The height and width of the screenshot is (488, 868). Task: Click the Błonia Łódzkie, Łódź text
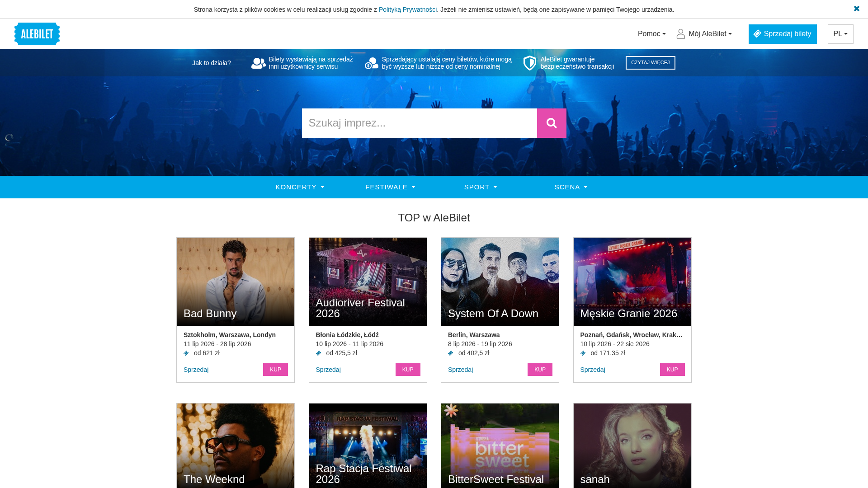[x=347, y=335]
